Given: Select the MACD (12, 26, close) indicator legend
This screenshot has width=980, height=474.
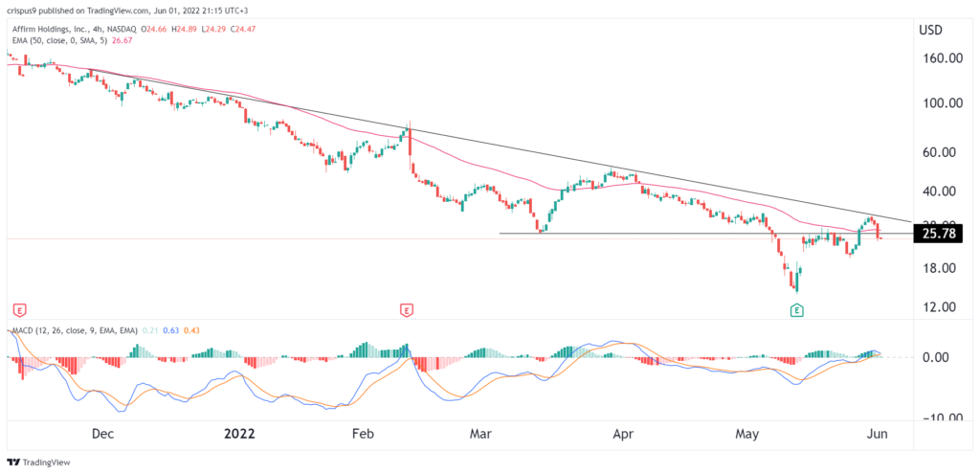Looking at the screenshot, I should pos(72,331).
